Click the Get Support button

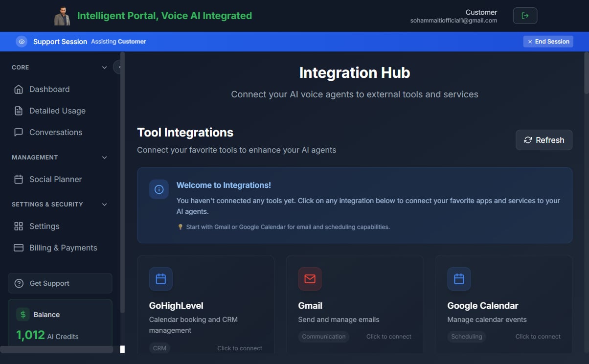point(60,283)
